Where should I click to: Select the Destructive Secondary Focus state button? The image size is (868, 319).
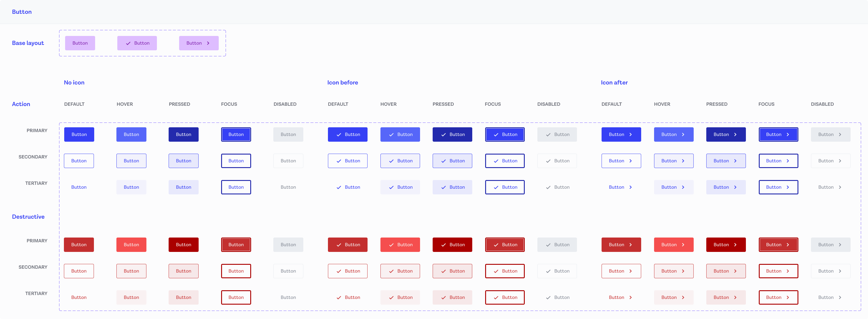(236, 271)
